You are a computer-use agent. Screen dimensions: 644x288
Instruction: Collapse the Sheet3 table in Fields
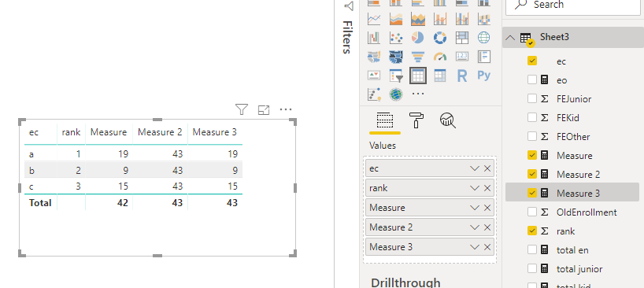pos(510,37)
